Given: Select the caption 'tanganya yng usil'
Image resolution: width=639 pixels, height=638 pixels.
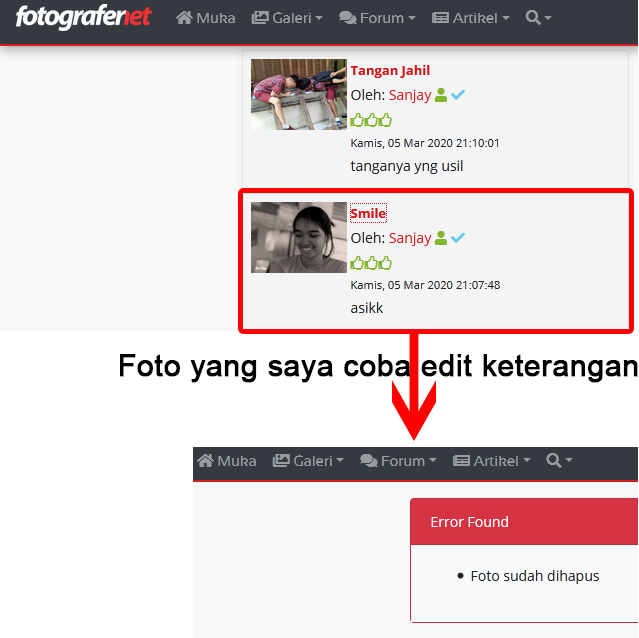Looking at the screenshot, I should 407,166.
